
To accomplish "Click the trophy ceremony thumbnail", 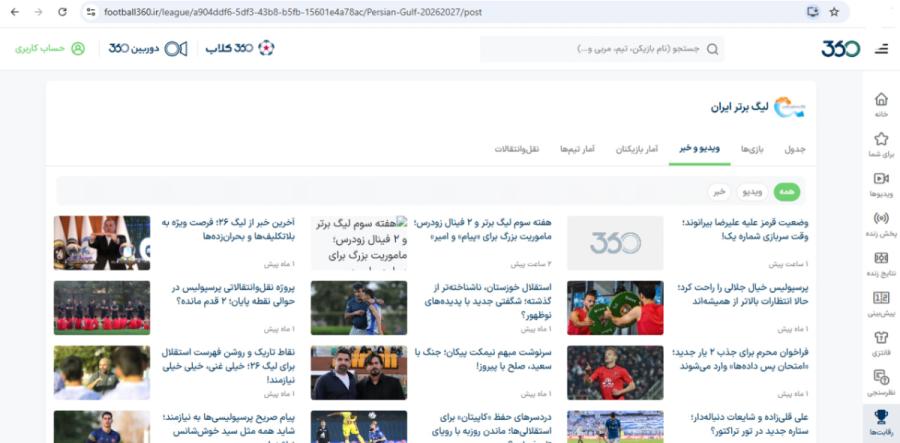I will (x=102, y=243).
